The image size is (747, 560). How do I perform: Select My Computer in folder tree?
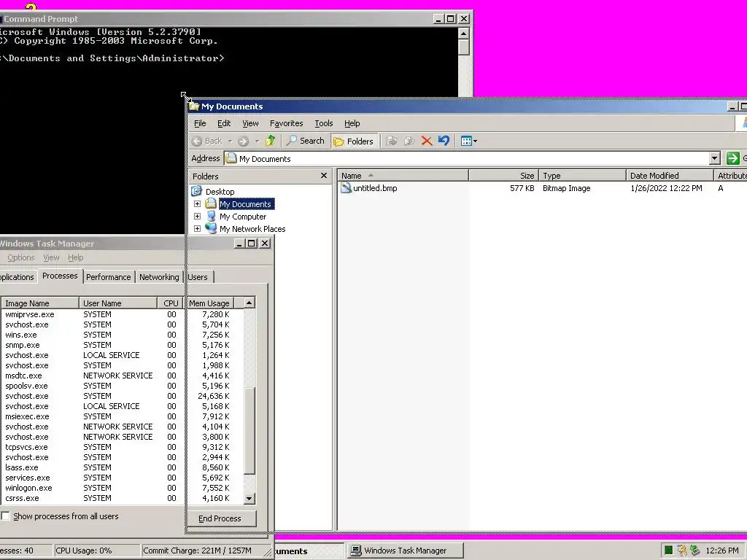[x=243, y=217]
